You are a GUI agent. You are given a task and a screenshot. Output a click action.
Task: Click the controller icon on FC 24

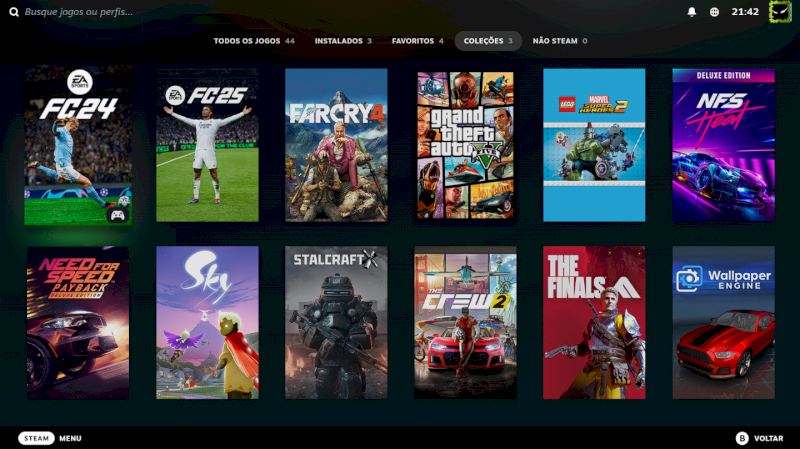tap(118, 215)
